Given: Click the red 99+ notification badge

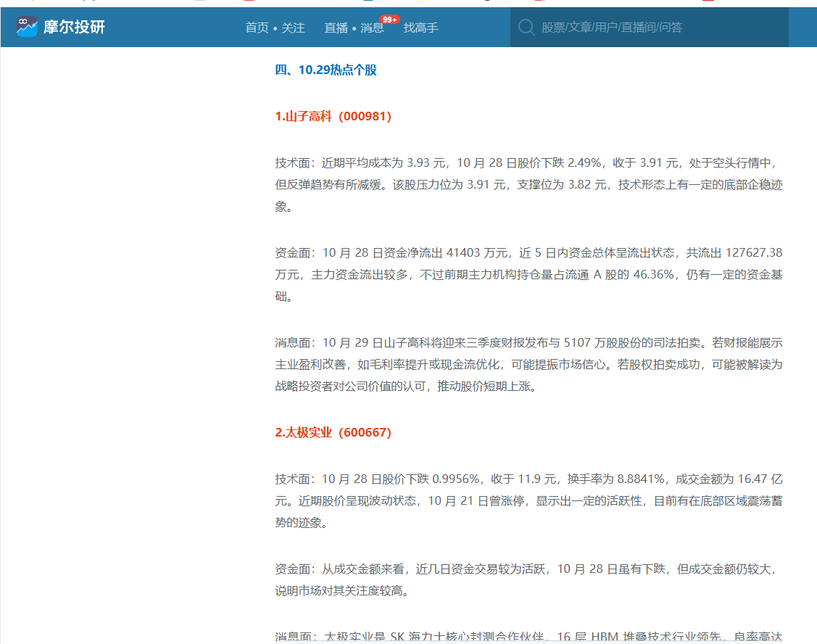Looking at the screenshot, I should click(389, 19).
